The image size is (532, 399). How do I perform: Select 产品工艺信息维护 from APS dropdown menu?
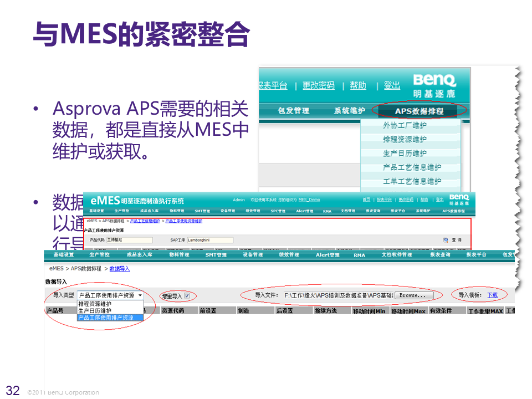[412, 167]
